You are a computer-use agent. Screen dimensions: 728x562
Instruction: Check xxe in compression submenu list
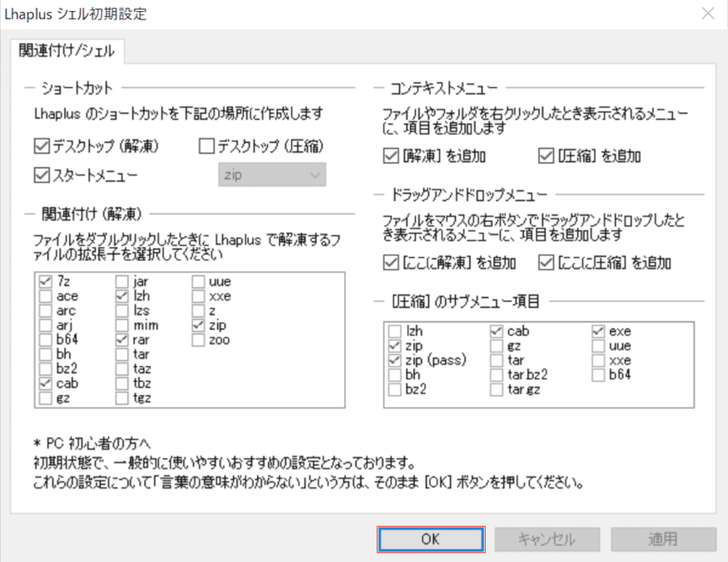598,360
